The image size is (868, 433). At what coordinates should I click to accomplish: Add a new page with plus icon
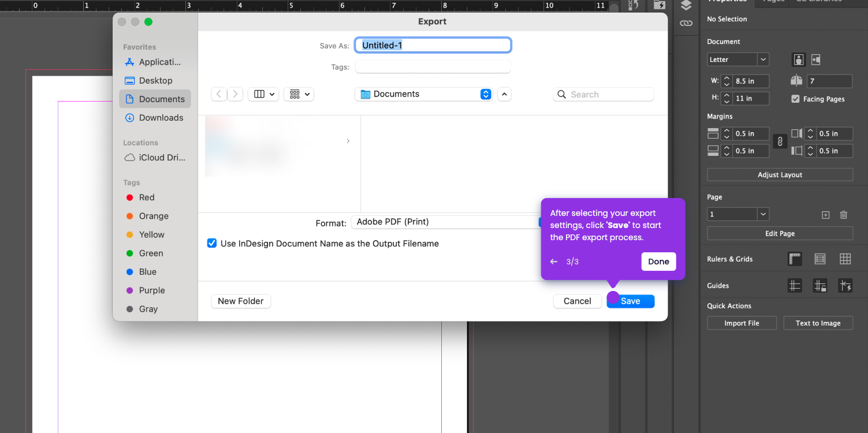pyautogui.click(x=826, y=215)
